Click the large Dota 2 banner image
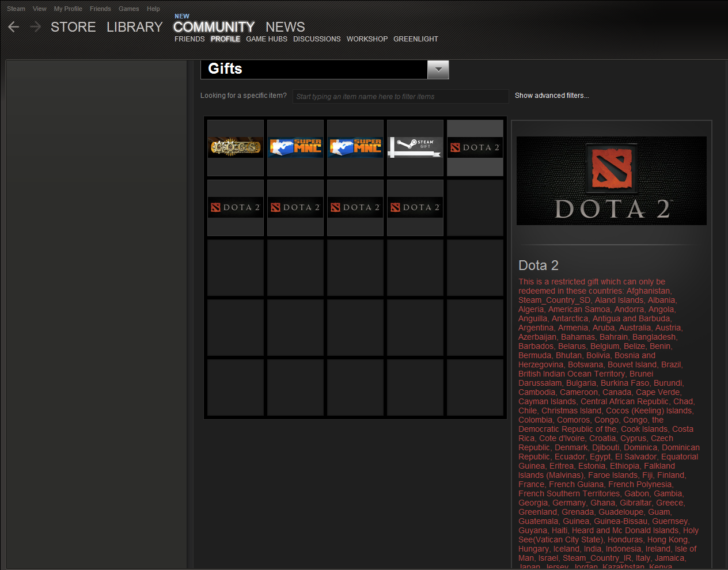The width and height of the screenshot is (728, 570). 612,181
